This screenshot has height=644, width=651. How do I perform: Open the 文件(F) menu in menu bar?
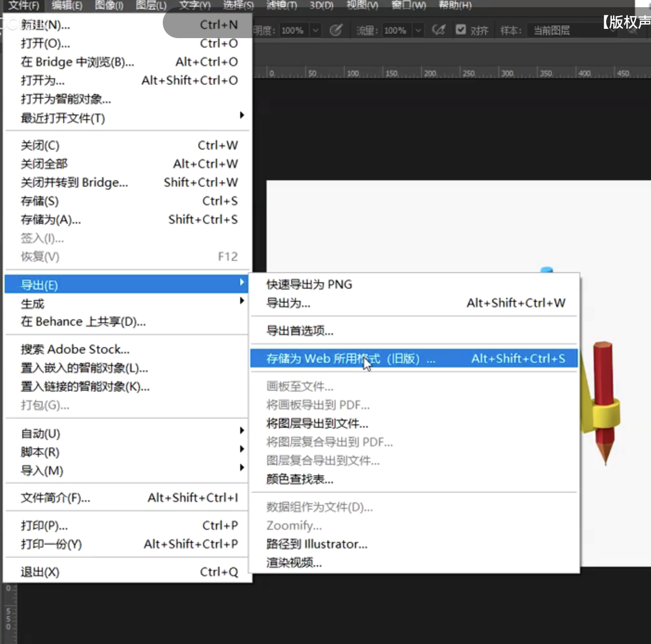click(x=24, y=5)
